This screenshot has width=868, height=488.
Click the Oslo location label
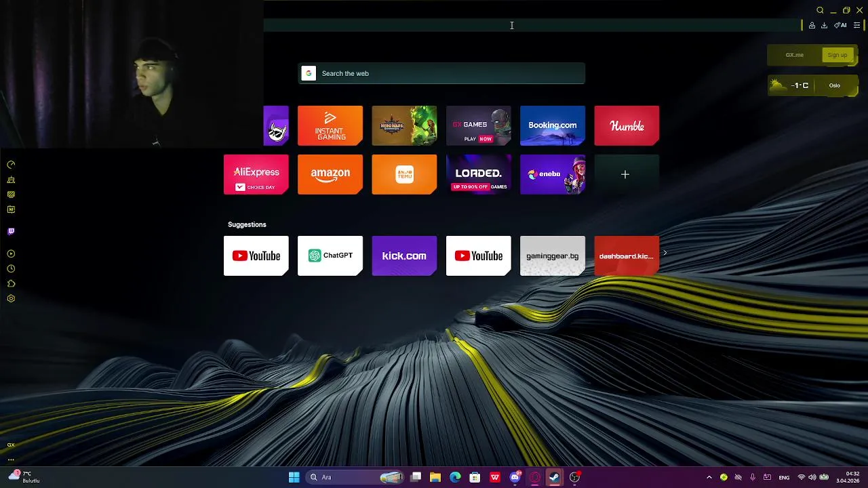[834, 85]
